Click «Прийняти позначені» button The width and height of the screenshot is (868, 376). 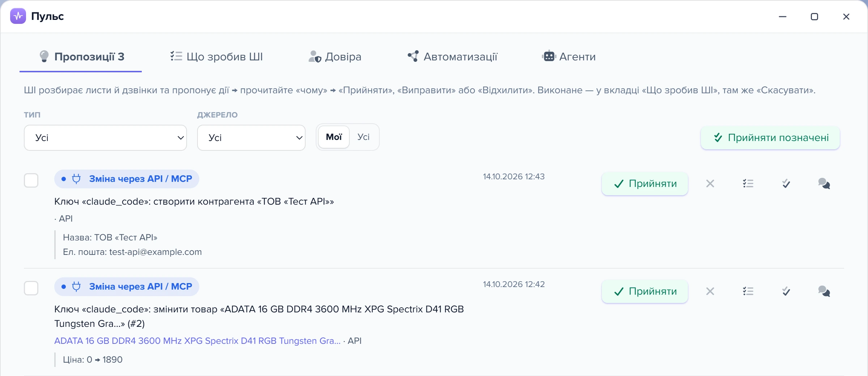(770, 138)
